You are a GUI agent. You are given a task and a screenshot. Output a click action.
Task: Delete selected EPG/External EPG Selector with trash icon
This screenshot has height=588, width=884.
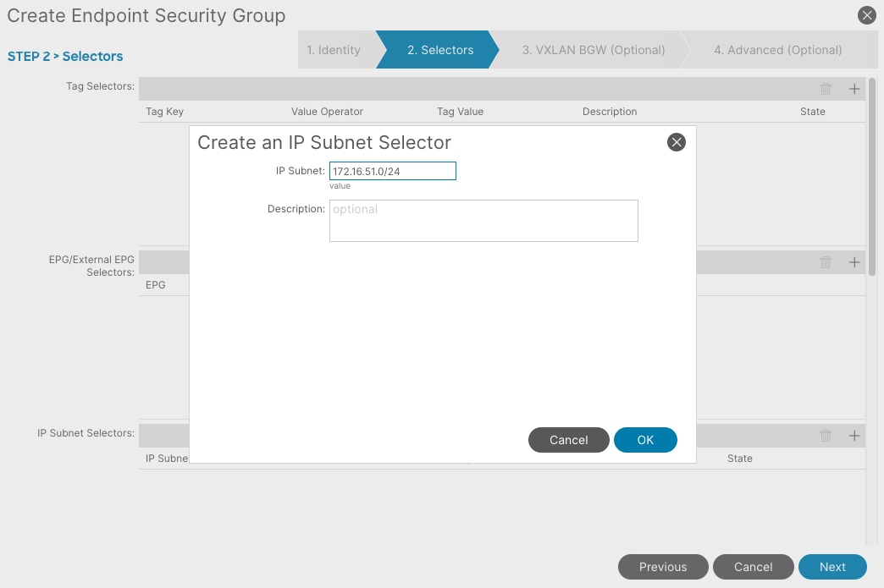click(x=826, y=262)
